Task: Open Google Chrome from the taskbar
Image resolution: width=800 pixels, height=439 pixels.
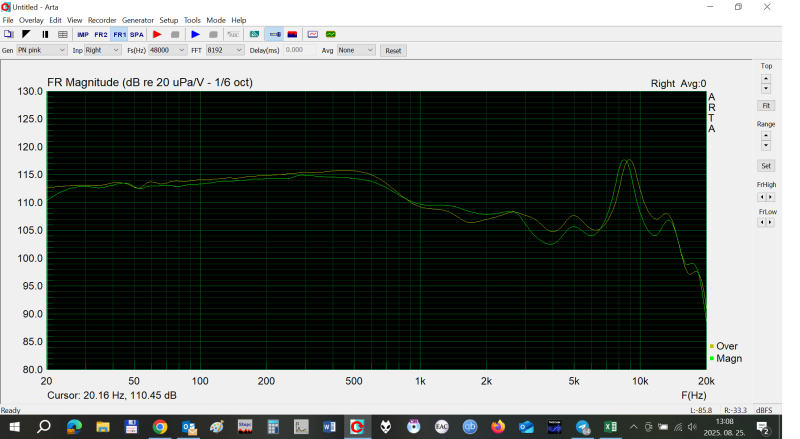Action: [160, 427]
